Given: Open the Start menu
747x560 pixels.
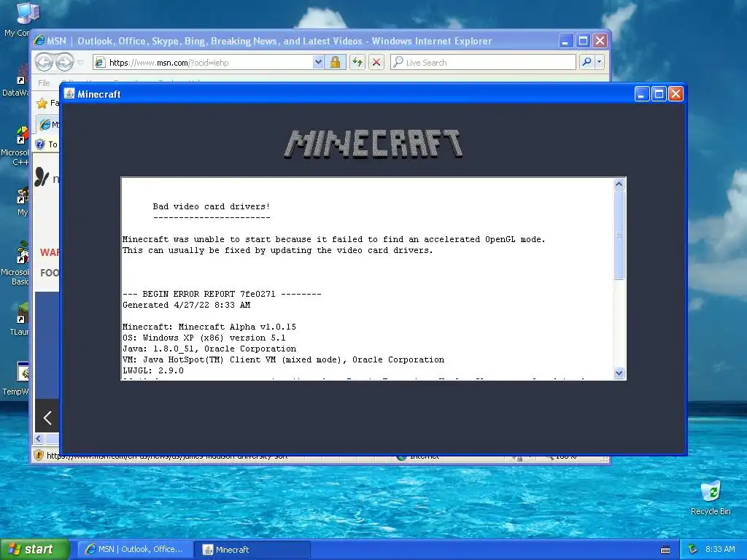Looking at the screenshot, I should [35, 549].
